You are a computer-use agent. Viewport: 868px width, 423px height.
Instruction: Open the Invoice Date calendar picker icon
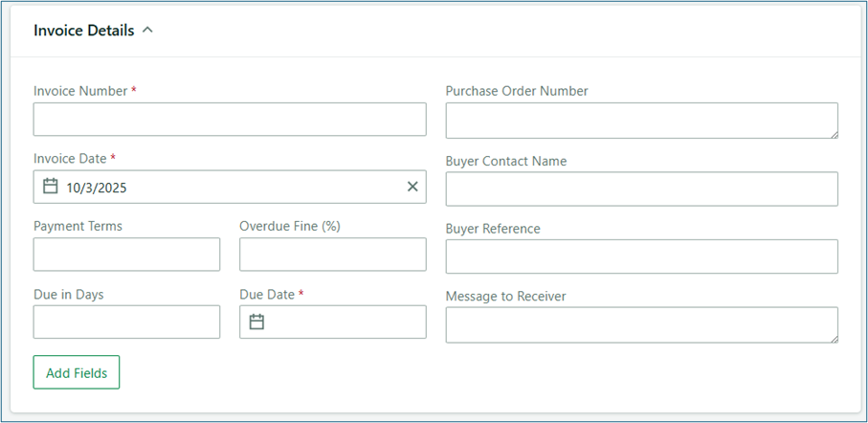[x=51, y=187]
